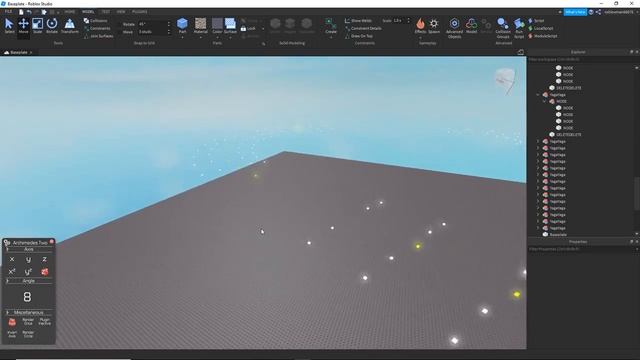Click the Undo arrow

29,12
